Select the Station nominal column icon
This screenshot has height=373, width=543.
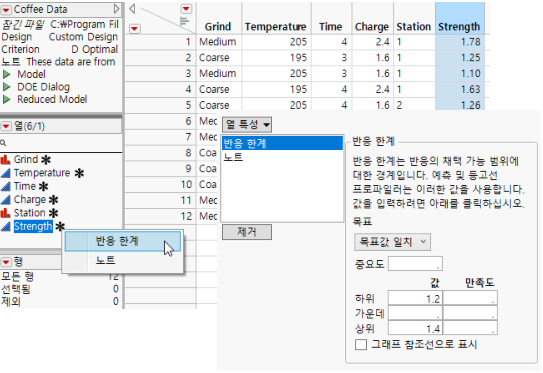click(x=5, y=213)
